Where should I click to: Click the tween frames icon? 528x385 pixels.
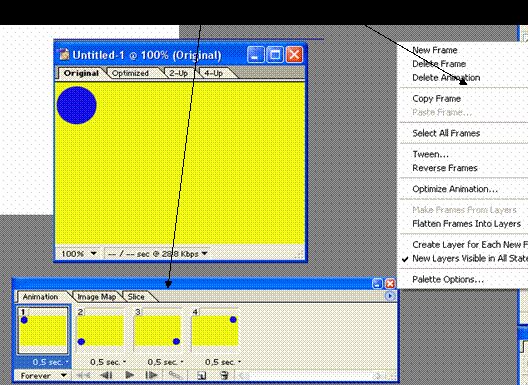click(x=175, y=375)
